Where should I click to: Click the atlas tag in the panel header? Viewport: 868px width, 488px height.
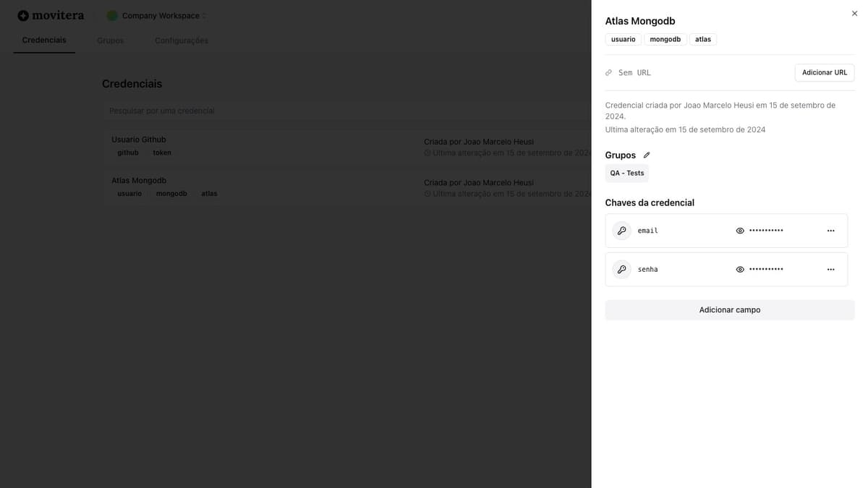click(x=703, y=39)
